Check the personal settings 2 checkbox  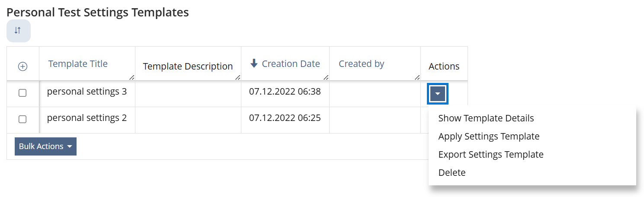(22, 119)
